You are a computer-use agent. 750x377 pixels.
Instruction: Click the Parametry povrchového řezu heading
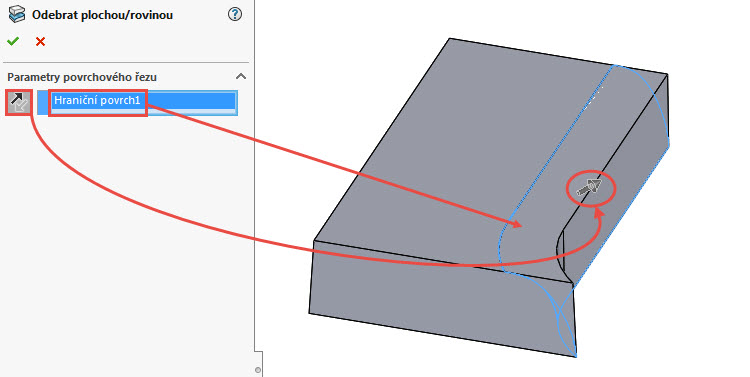point(82,77)
